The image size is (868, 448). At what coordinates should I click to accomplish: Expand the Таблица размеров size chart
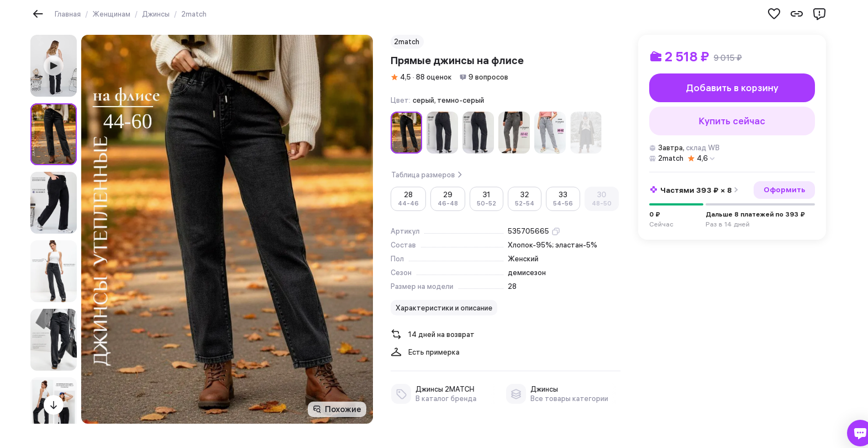tap(426, 175)
